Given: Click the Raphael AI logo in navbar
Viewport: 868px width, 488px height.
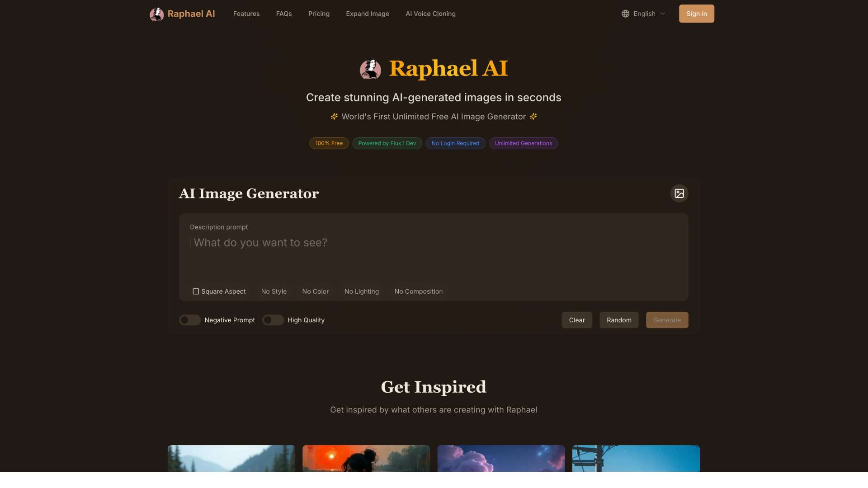Looking at the screenshot, I should click(x=182, y=14).
